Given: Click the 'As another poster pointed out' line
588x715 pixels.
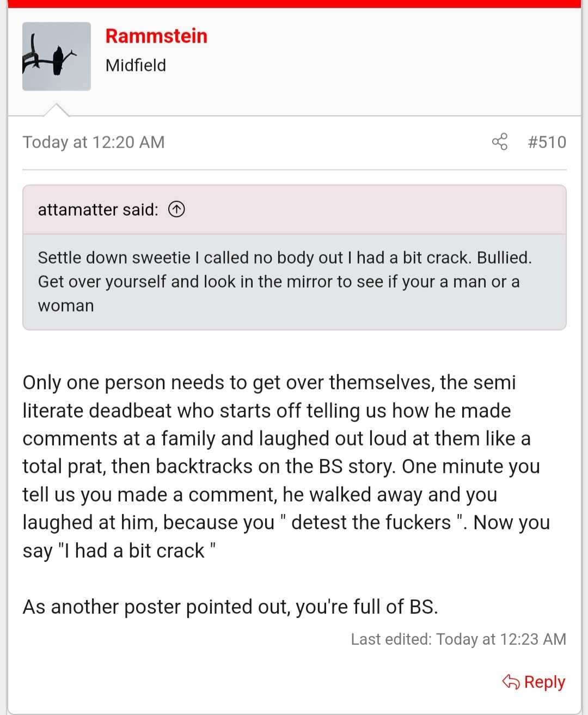Looking at the screenshot, I should tap(230, 607).
